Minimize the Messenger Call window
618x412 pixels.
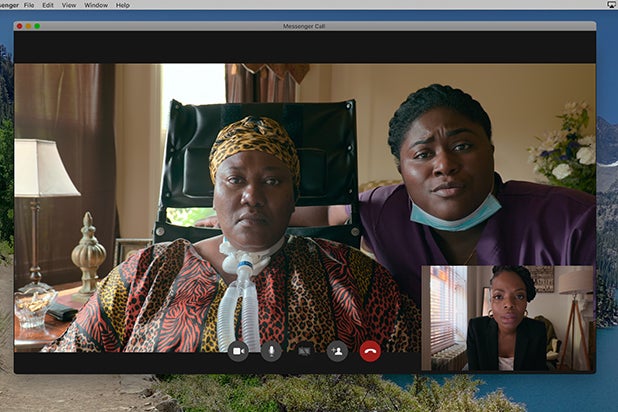pyautogui.click(x=28, y=26)
